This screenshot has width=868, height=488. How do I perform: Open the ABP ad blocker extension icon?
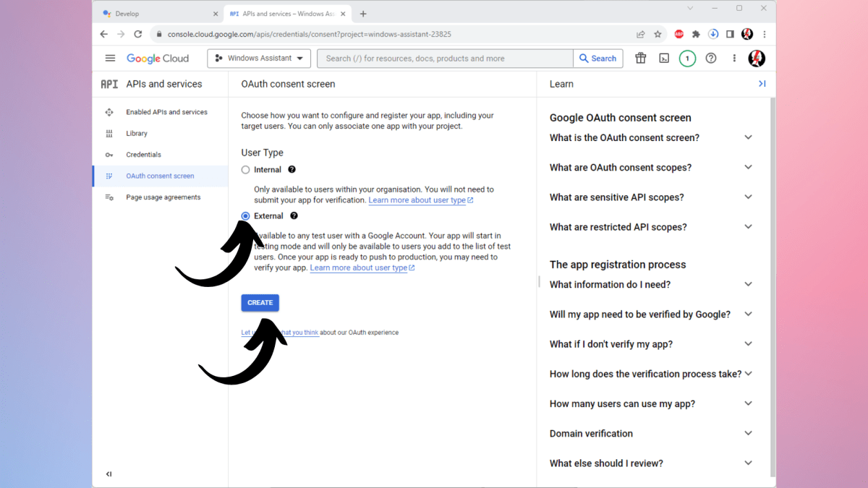(x=679, y=34)
